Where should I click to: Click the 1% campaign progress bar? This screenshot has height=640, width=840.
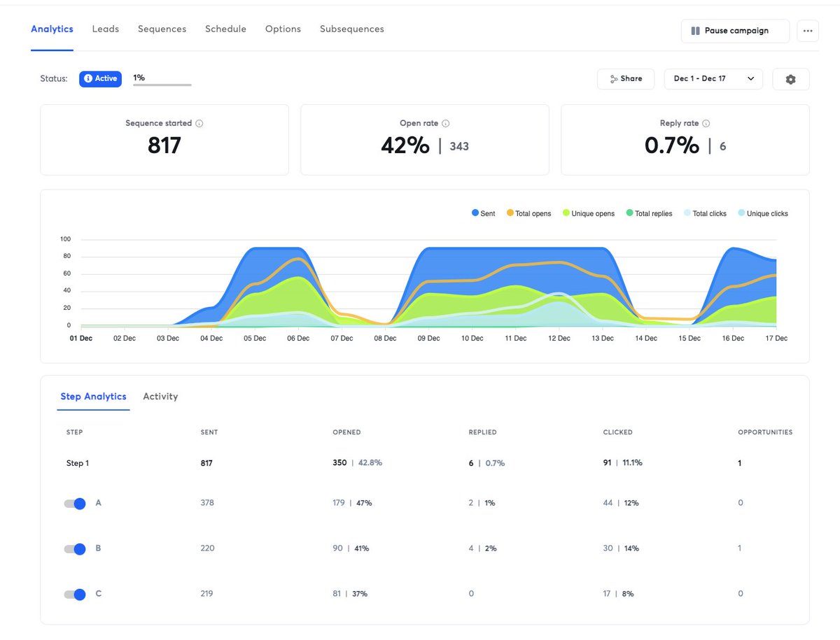162,85
